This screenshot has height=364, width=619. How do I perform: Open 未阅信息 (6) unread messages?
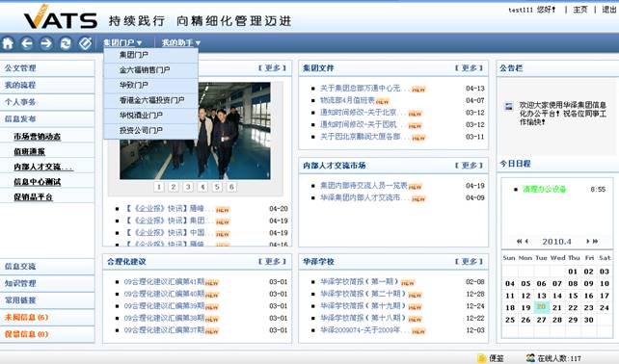click(26, 317)
